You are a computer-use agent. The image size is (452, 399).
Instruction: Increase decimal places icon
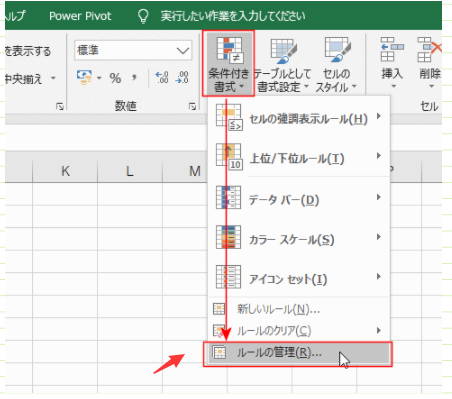click(x=162, y=78)
